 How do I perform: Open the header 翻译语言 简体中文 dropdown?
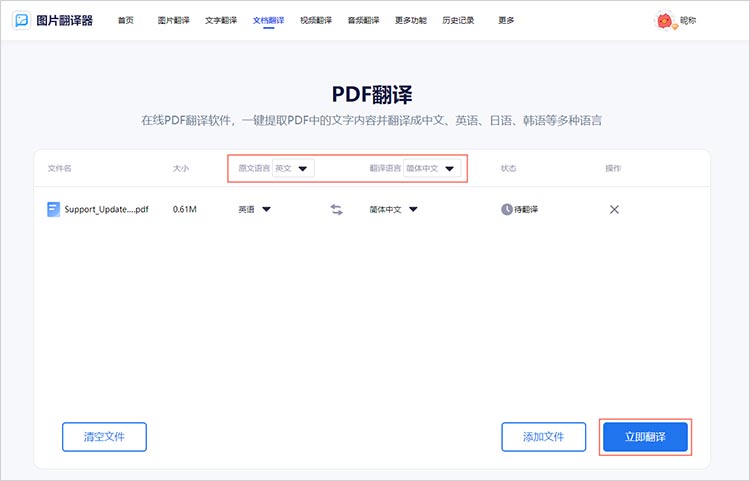432,168
